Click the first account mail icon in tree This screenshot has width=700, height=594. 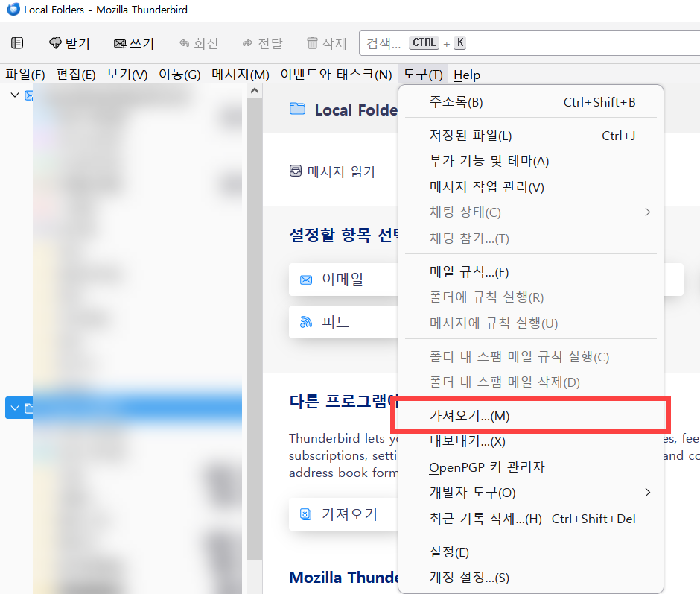tap(28, 95)
